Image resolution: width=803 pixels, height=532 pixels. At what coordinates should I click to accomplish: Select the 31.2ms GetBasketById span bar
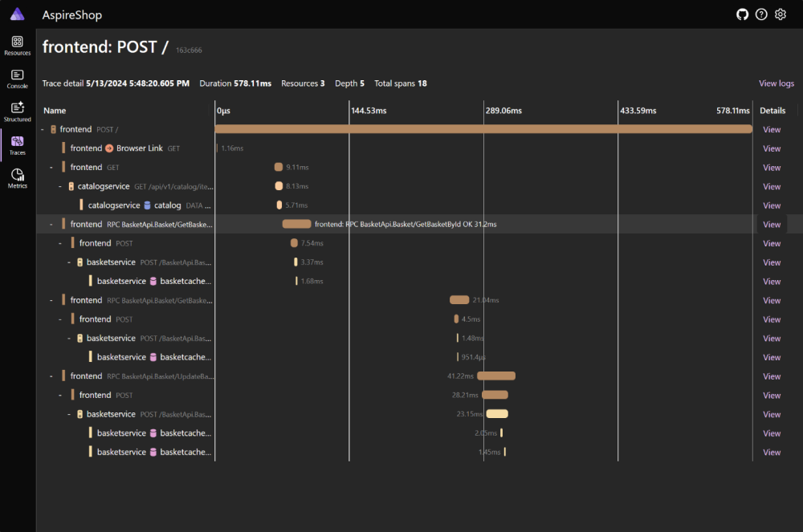pyautogui.click(x=296, y=224)
